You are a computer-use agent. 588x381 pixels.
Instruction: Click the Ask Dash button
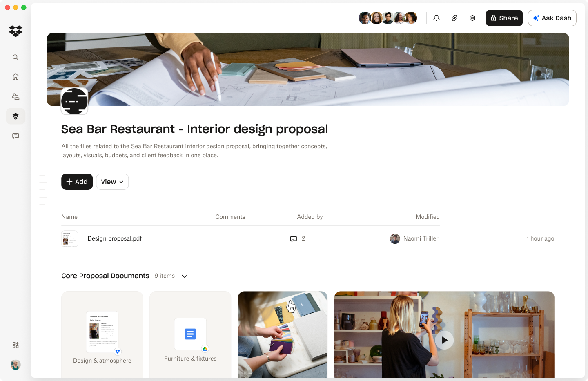click(x=552, y=18)
